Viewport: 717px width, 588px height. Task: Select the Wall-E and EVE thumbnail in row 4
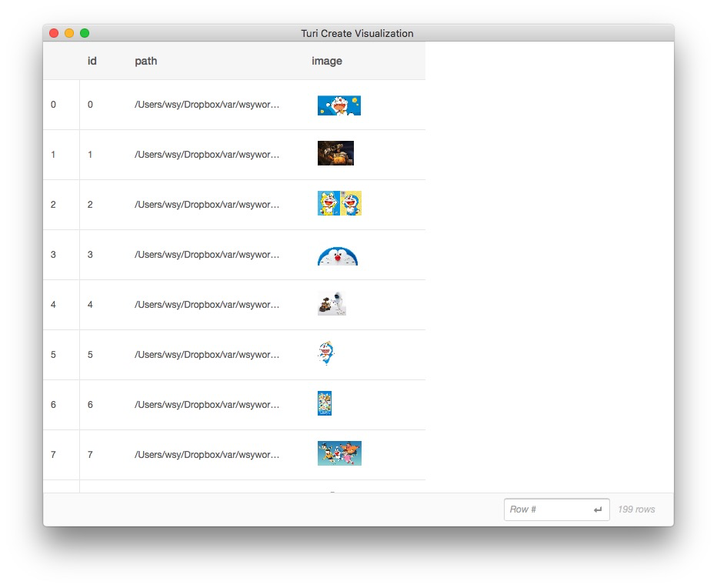tap(332, 304)
